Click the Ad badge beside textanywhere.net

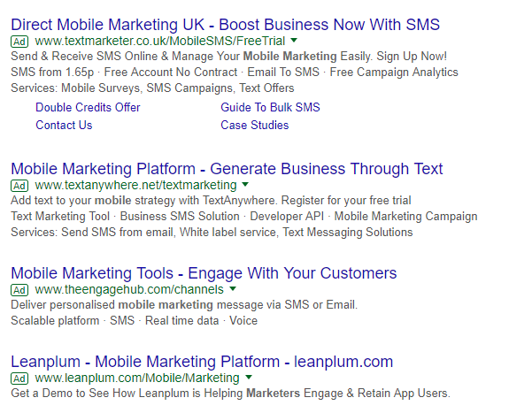point(19,186)
